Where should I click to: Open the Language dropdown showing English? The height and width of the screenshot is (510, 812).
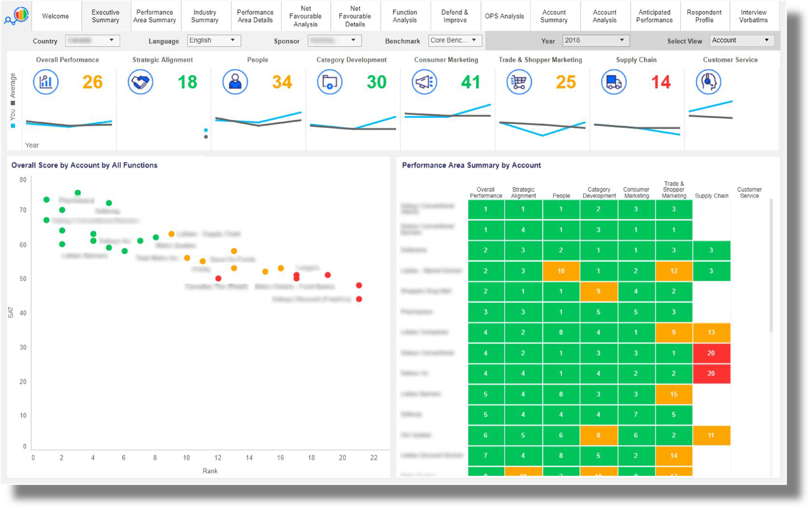(214, 41)
